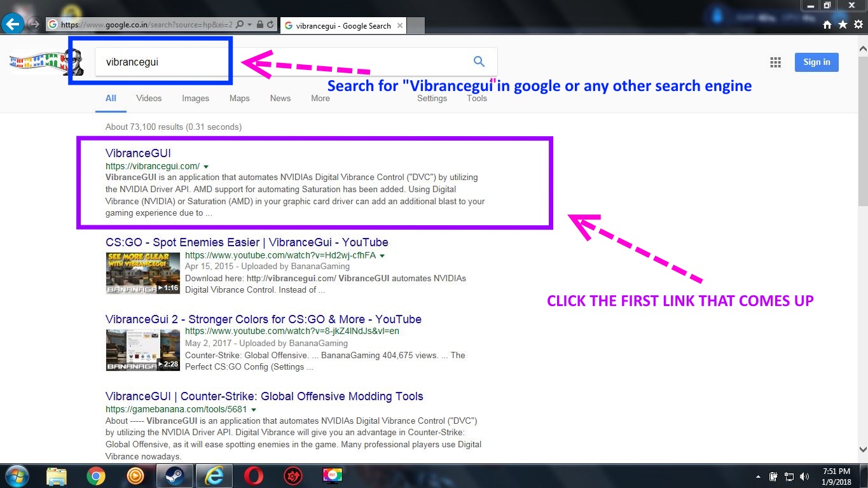Click the blue Google search magnifier button

(x=479, y=62)
